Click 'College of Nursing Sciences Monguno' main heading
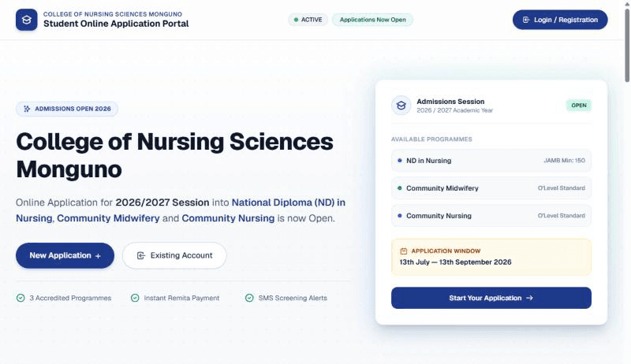631x364 pixels. (x=174, y=155)
